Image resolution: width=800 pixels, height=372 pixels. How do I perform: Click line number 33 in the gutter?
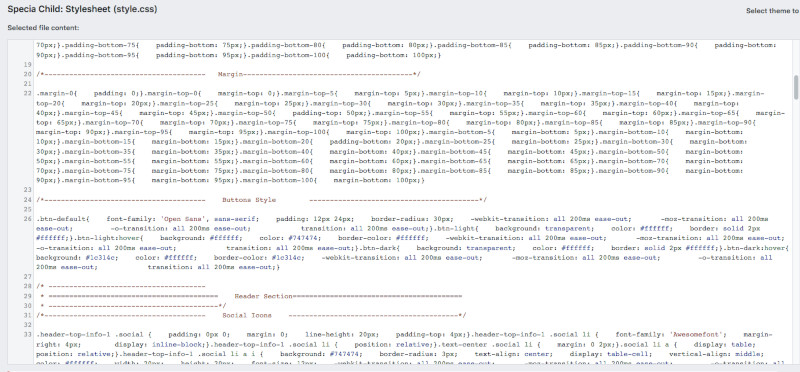point(28,335)
